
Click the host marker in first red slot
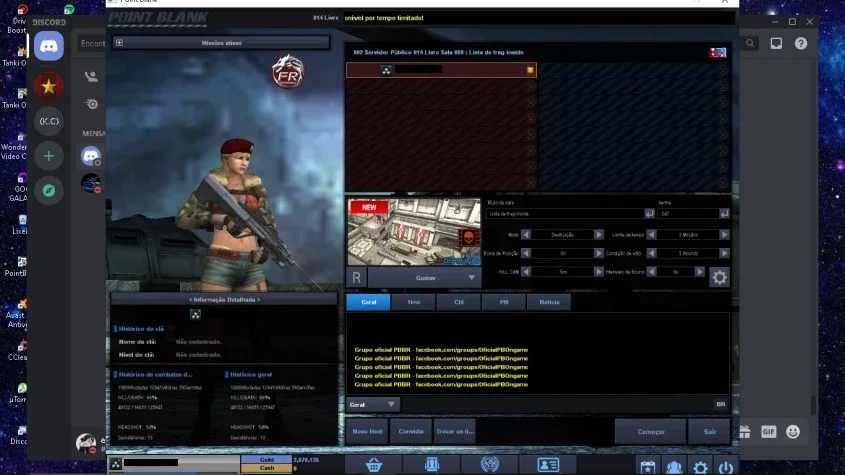(x=530, y=70)
